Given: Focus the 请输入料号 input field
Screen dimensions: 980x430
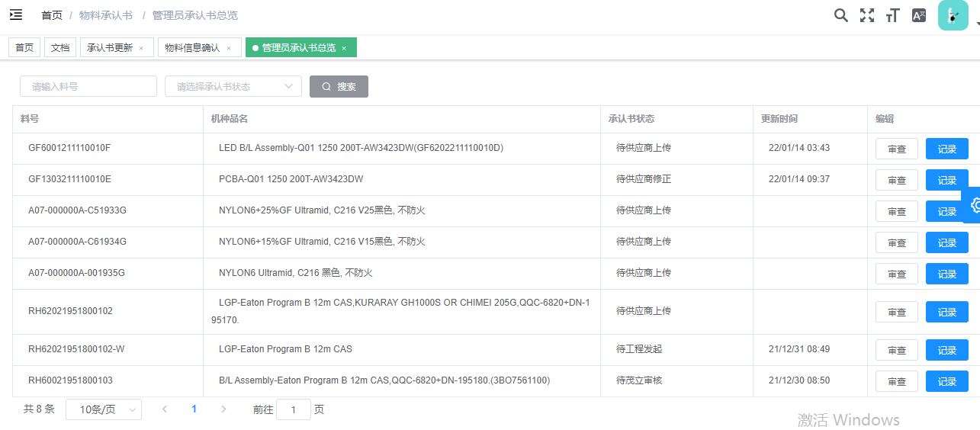Looking at the screenshot, I should click(88, 87).
